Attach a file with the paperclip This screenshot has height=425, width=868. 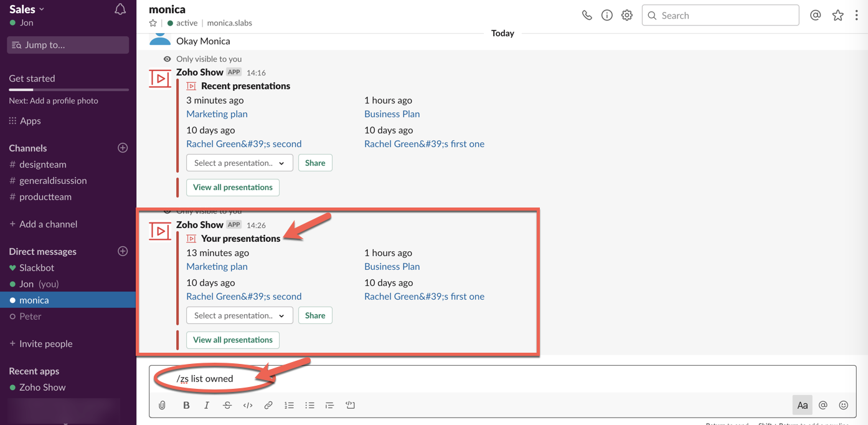pos(163,405)
